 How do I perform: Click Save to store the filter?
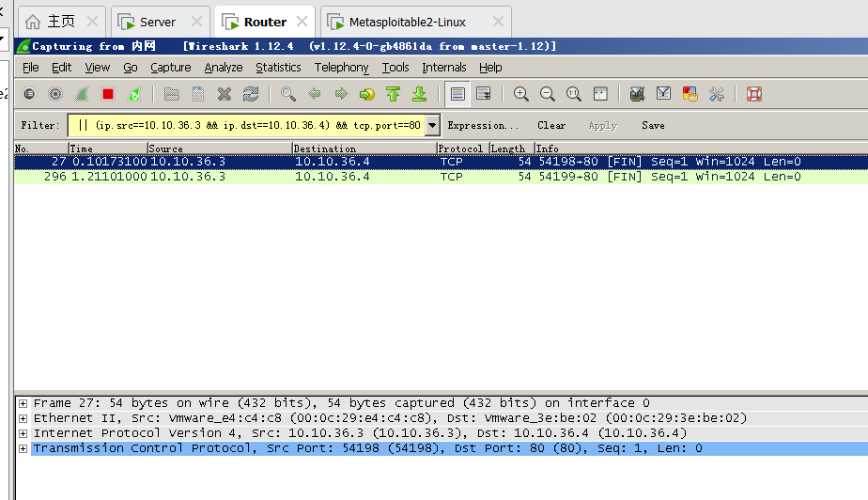[x=653, y=126]
